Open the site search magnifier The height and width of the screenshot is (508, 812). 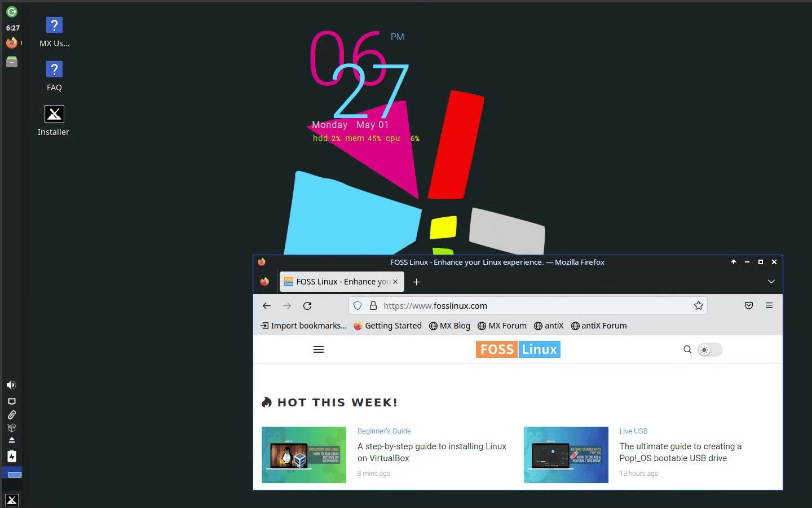[687, 349]
